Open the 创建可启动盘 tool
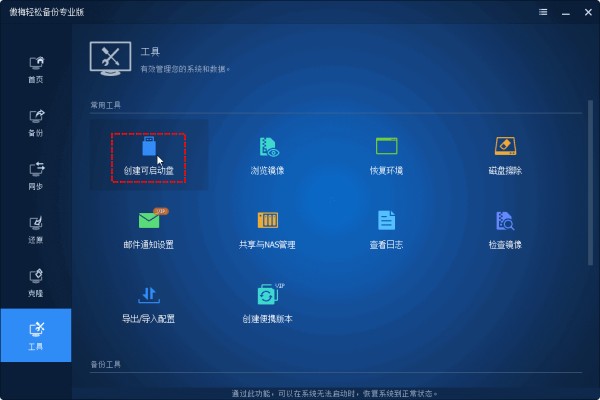This screenshot has width=600, height=400. pos(148,156)
